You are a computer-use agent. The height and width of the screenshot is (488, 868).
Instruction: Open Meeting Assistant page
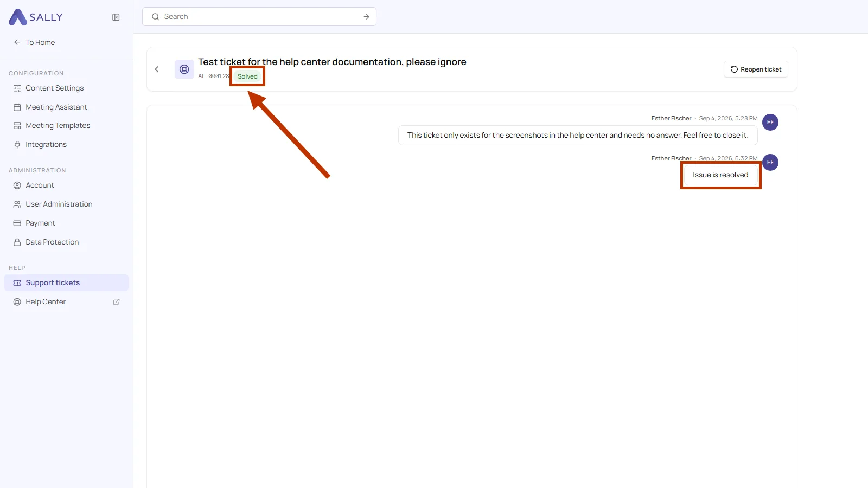point(66,107)
